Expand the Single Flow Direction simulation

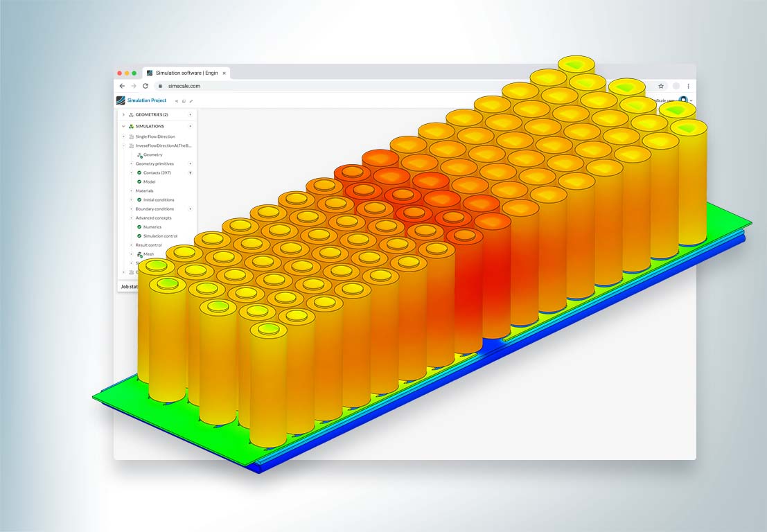[x=124, y=136]
